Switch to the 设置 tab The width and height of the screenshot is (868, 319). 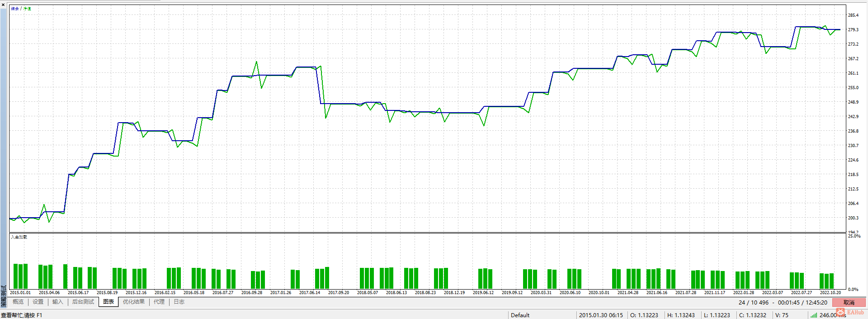coord(38,302)
